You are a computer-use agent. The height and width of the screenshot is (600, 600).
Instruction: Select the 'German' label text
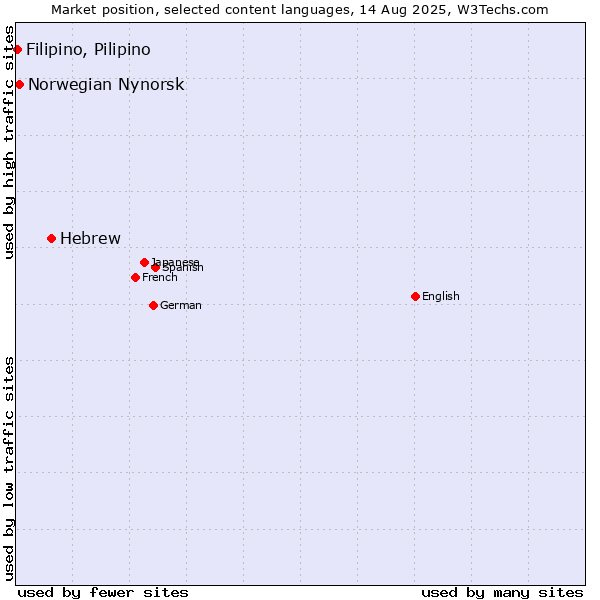tap(181, 305)
